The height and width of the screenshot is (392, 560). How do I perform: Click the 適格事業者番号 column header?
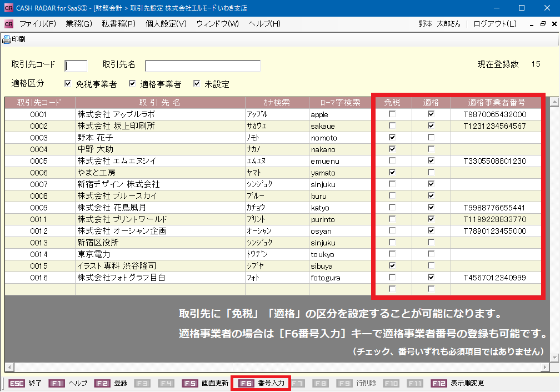click(x=497, y=103)
